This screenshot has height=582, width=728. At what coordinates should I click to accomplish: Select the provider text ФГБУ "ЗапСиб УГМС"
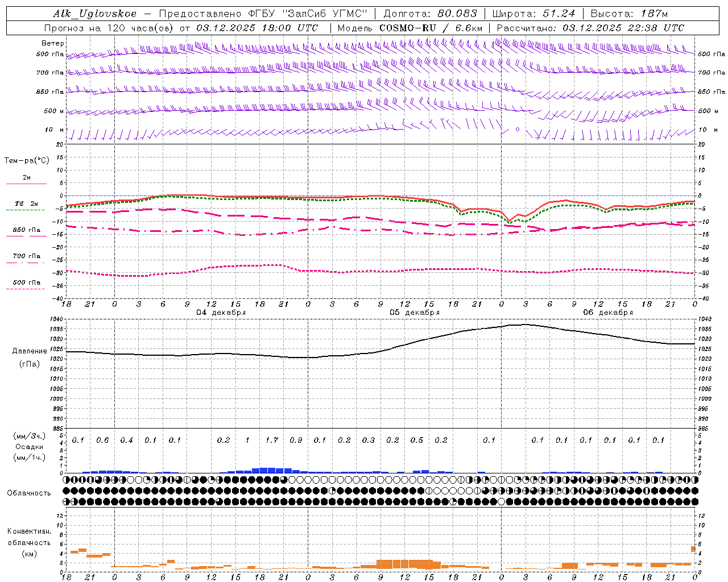click(x=309, y=14)
